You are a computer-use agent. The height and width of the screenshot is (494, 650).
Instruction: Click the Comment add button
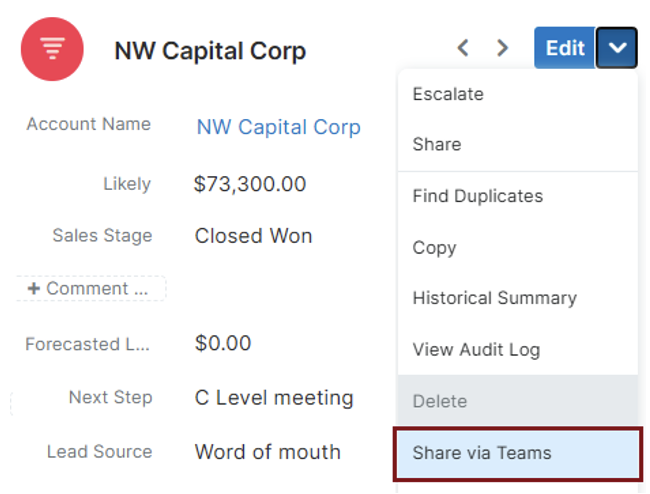(x=90, y=289)
